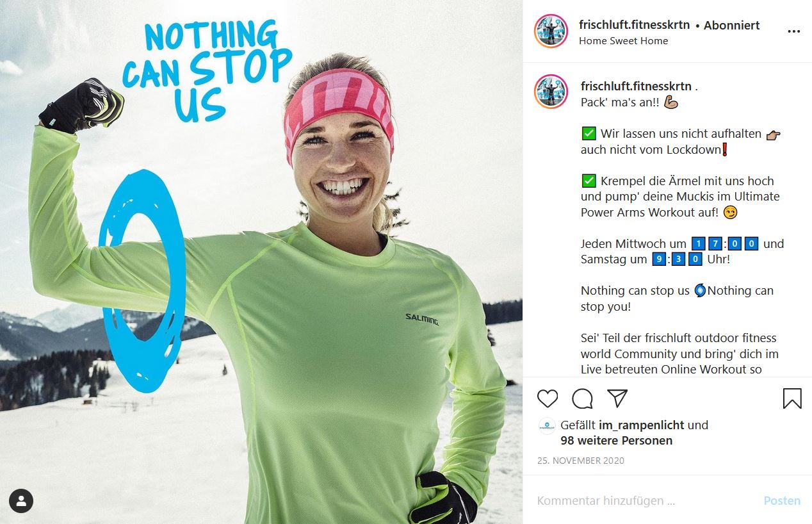Screen dimensions: 812x524
Task: Open frischluft.fitnesskrtn profile picture in header
Action: (x=551, y=31)
